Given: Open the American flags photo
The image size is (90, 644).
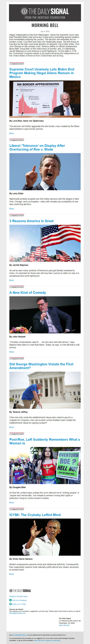Looking at the screenshot, I should pos(45,243).
